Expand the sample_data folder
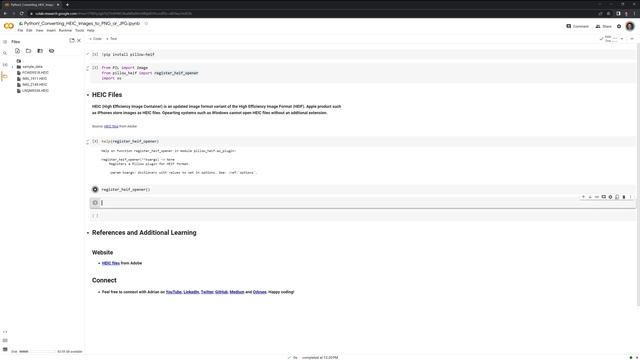This screenshot has height=360, width=640. tap(13, 67)
